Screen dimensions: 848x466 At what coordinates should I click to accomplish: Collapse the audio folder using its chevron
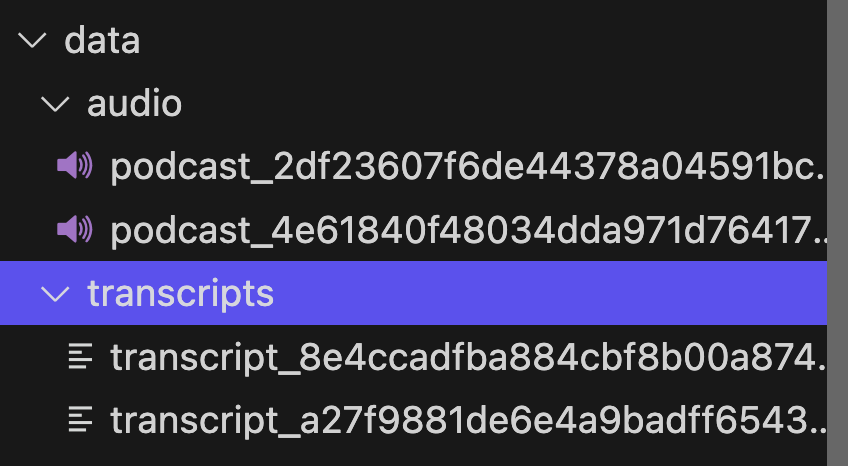click(x=55, y=104)
